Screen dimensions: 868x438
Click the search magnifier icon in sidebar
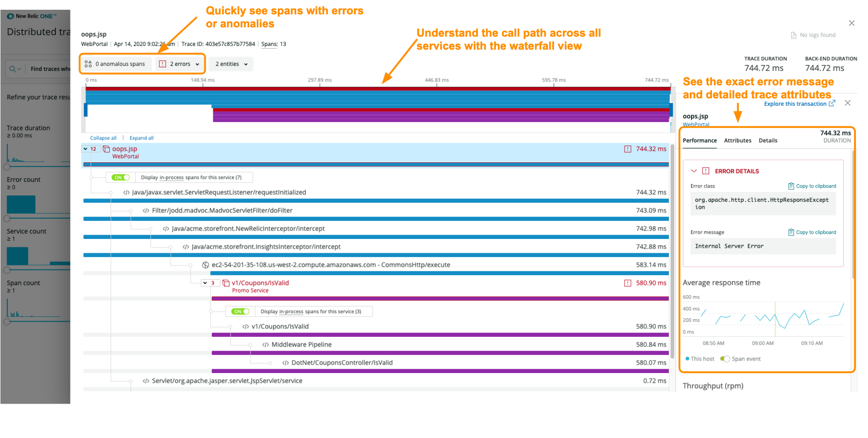point(12,69)
